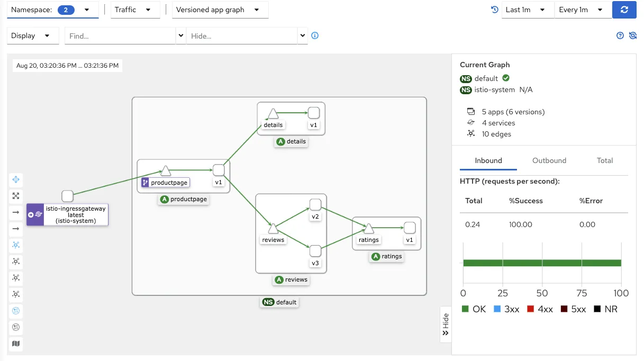Click the find/hide info icon
Screen dimensions: 644x361
pyautogui.click(x=315, y=35)
